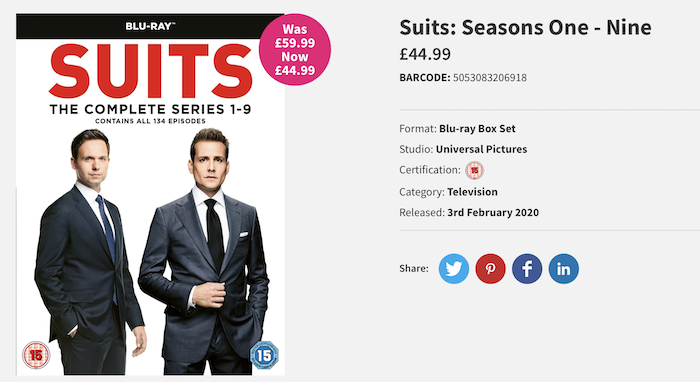Viewport: 700px width, 382px height.
Task: Click the pink Was £59.99 Now £44.99 badge
Action: pos(295,50)
